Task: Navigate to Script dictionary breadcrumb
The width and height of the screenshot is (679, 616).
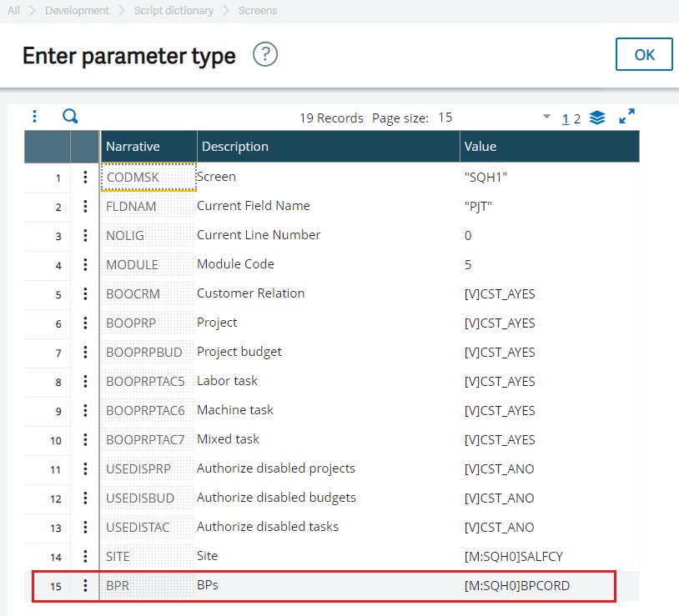Action: [x=174, y=10]
